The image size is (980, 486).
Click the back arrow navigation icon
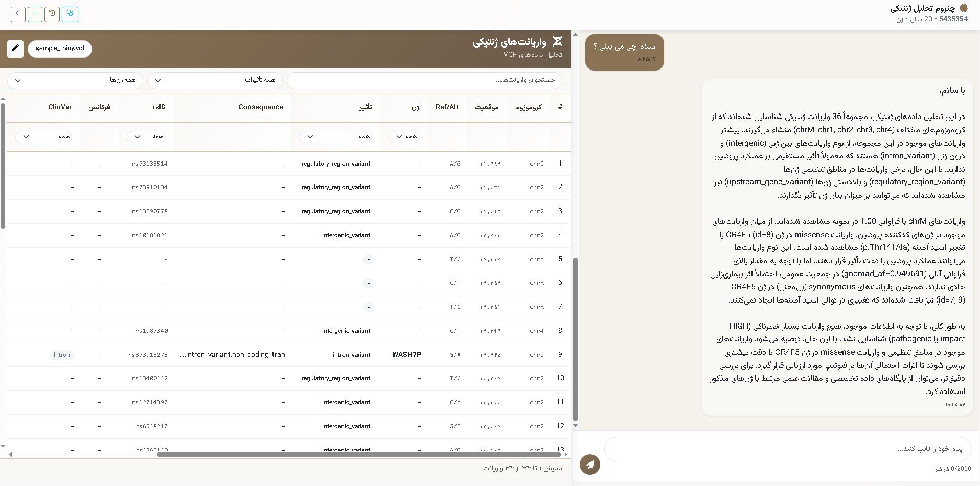18,14
